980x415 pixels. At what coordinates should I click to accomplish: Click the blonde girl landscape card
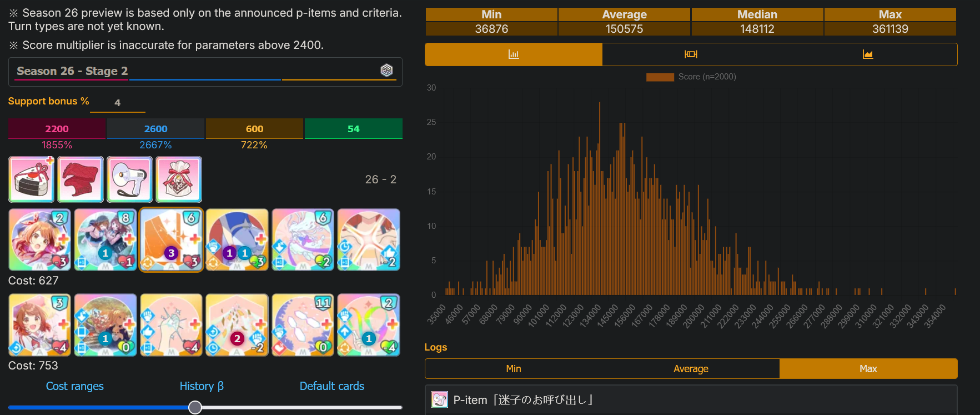[105, 325]
